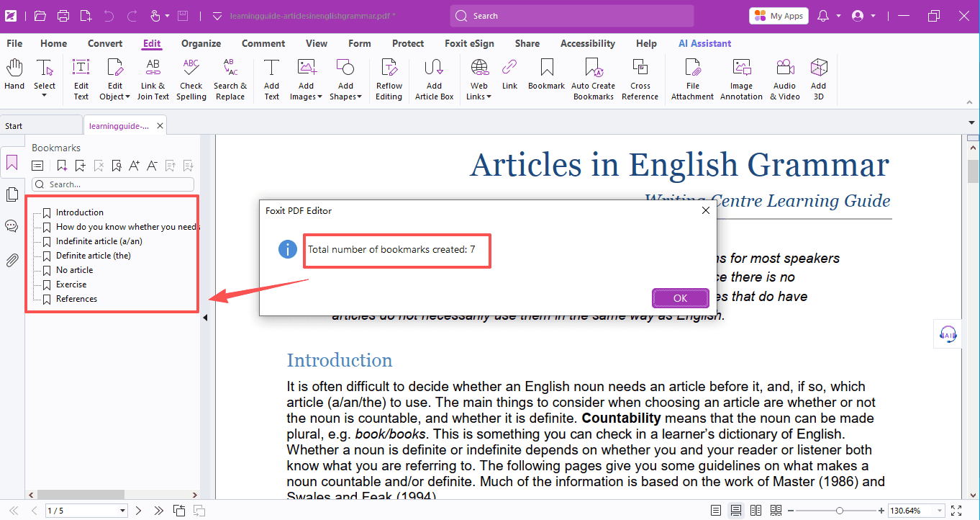Image resolution: width=980 pixels, height=520 pixels.
Task: Run Check Spelling
Action: (x=191, y=79)
